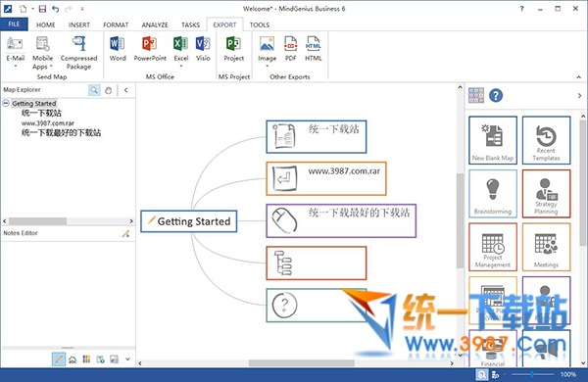This screenshot has width=588, height=382.
Task: Open the FILE menu
Action: tap(14, 24)
